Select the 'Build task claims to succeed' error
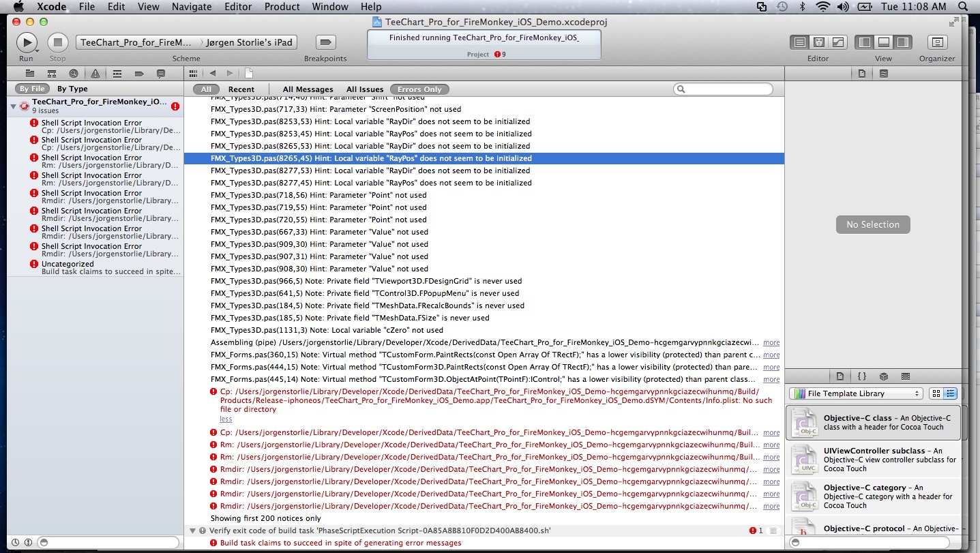 click(340, 543)
